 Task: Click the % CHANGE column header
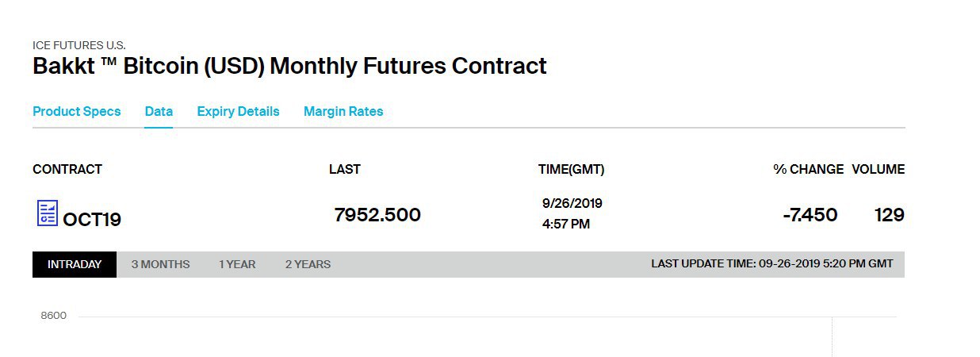(809, 169)
